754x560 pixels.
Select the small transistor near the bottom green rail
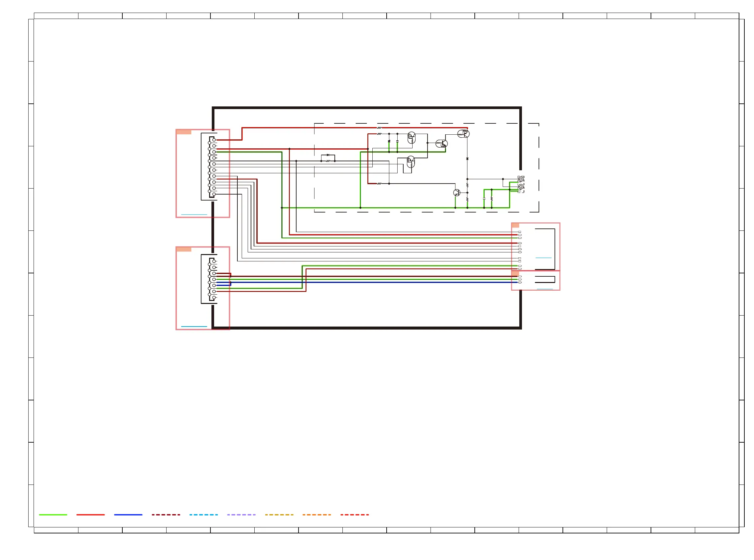click(x=456, y=193)
